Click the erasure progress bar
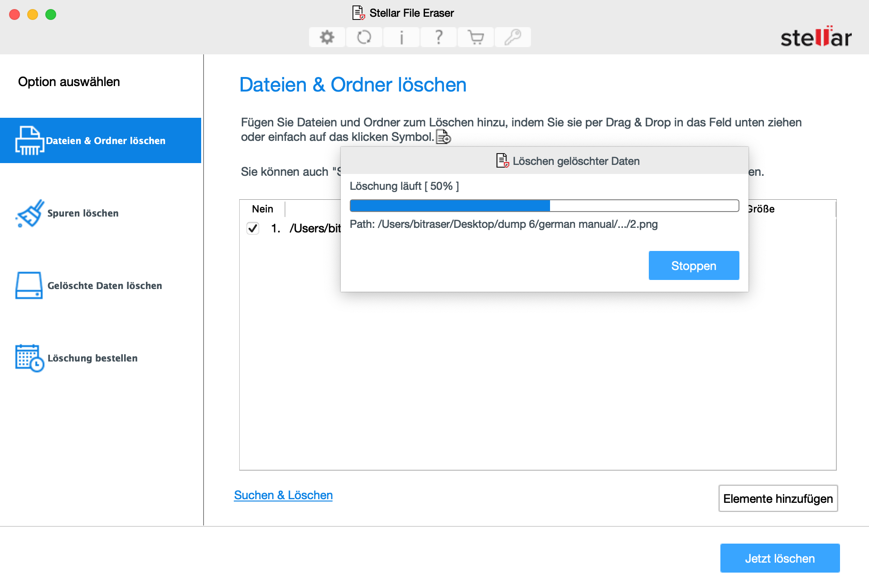Image resolution: width=869 pixels, height=588 pixels. click(x=544, y=206)
